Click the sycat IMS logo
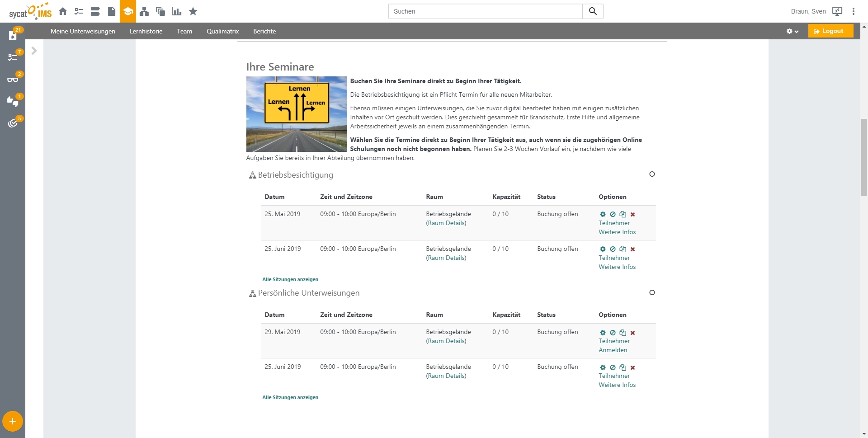Viewport: 868px width, 438px height. point(30,12)
